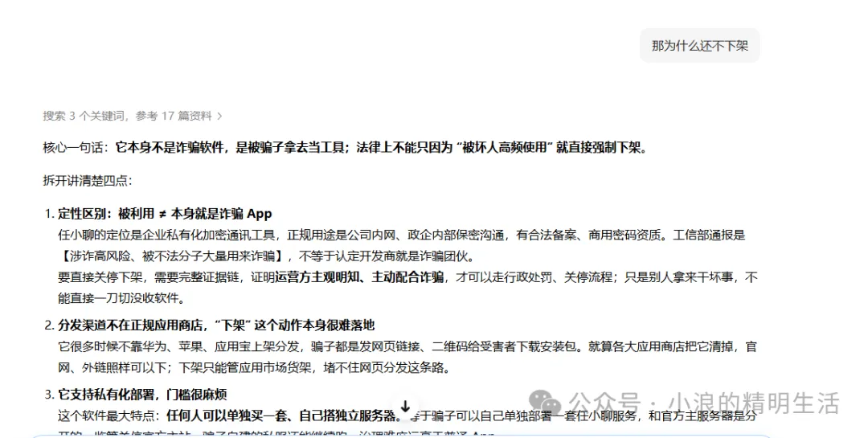
Task: Click the line starting 要直接关停下架
Action: [407, 277]
